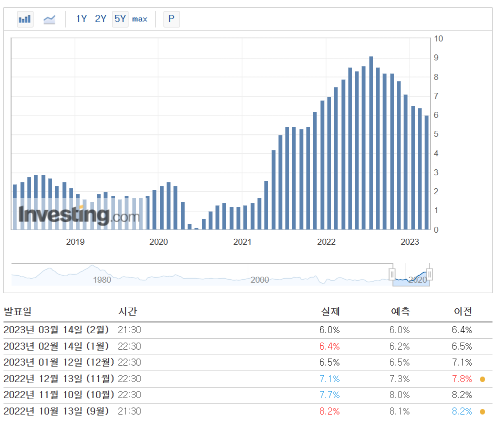Select row 2023년 02월 14일 (1월)
The image size is (504, 426).
click(248, 347)
